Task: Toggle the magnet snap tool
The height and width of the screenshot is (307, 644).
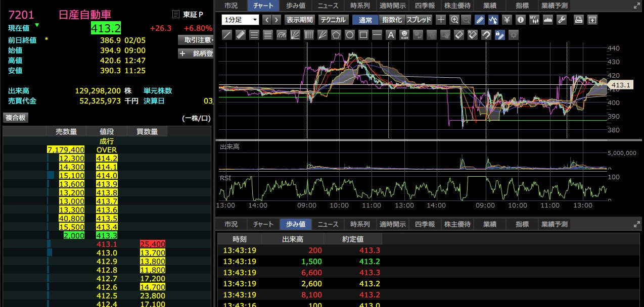Action: pyautogui.click(x=486, y=35)
